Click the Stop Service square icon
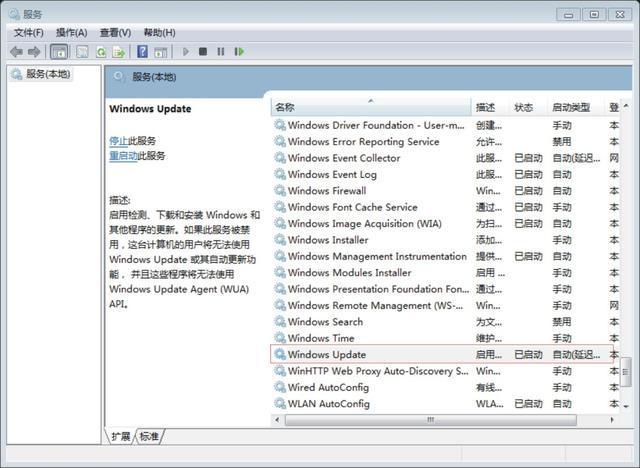Screen dimensions: 640x468 pyautogui.click(x=203, y=51)
